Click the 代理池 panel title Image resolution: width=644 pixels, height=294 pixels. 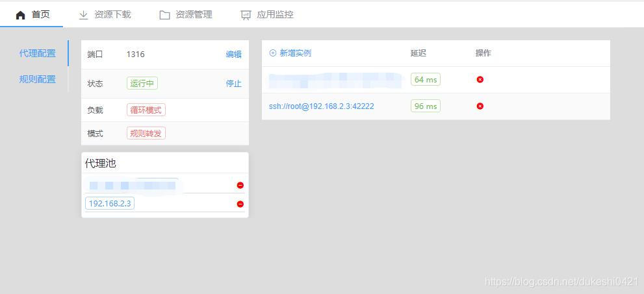coord(101,164)
